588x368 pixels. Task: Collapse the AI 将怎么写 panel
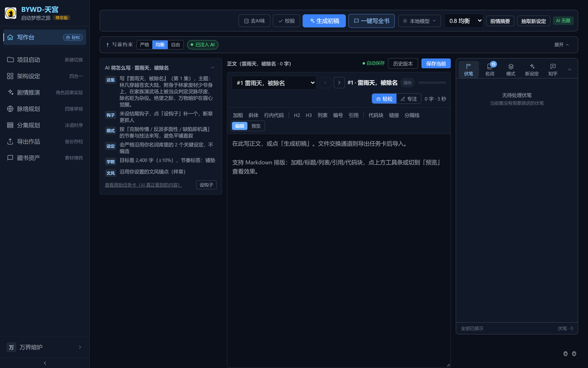pos(213,68)
